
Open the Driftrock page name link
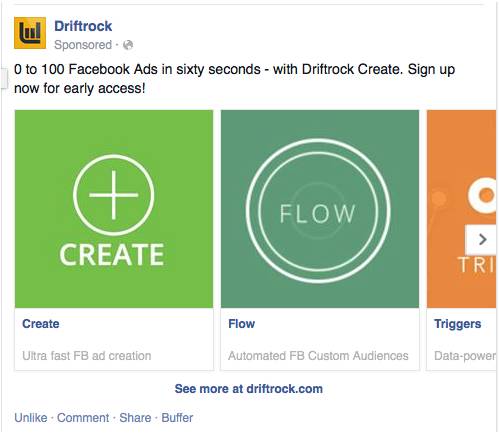coord(83,26)
